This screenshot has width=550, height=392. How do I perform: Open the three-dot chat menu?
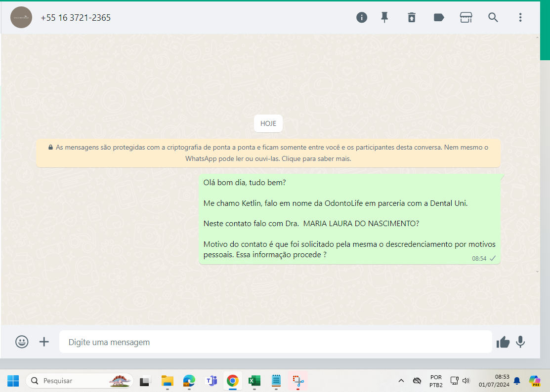click(520, 17)
